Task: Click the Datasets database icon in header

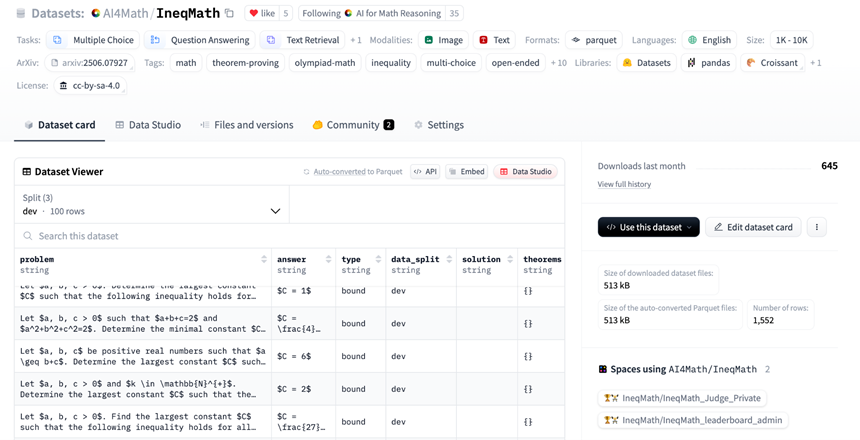Action: click(x=21, y=13)
